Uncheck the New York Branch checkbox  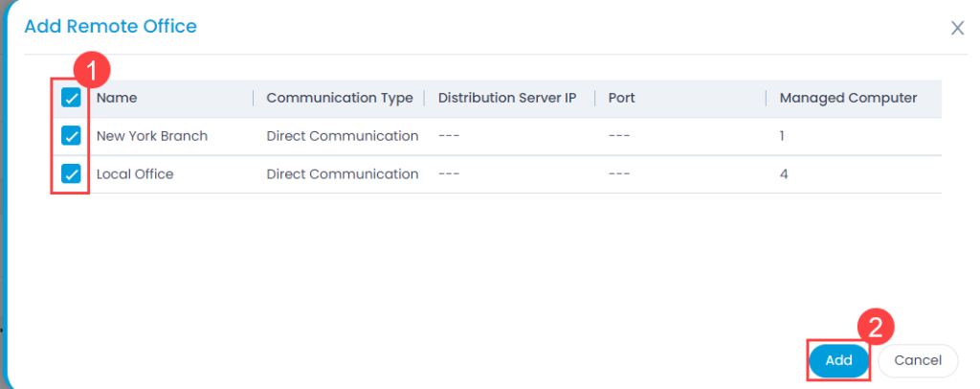(71, 135)
